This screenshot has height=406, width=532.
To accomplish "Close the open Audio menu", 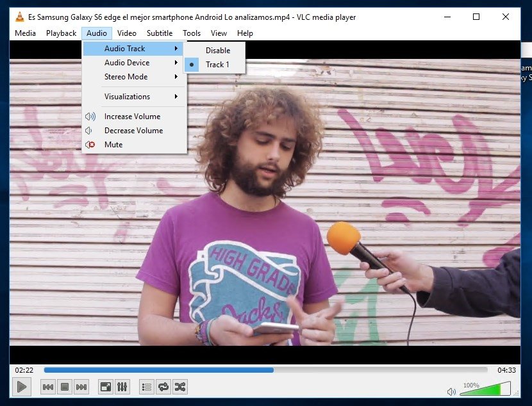I will [97, 33].
